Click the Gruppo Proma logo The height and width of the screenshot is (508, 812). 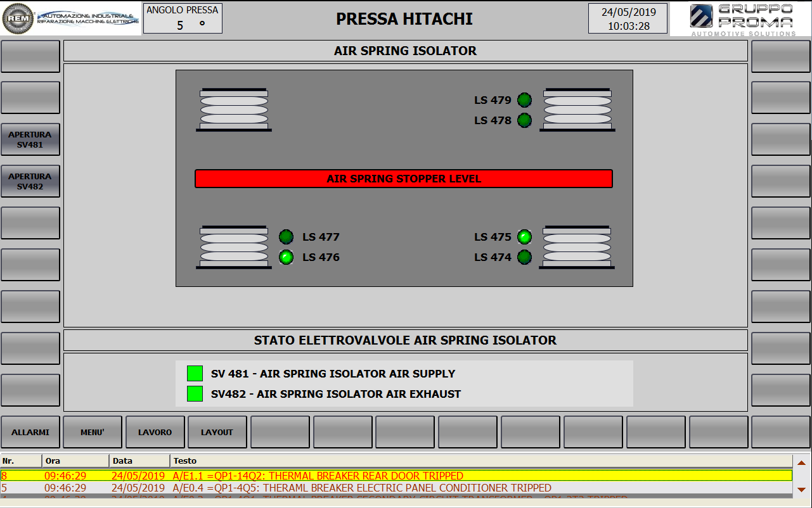tap(742, 19)
